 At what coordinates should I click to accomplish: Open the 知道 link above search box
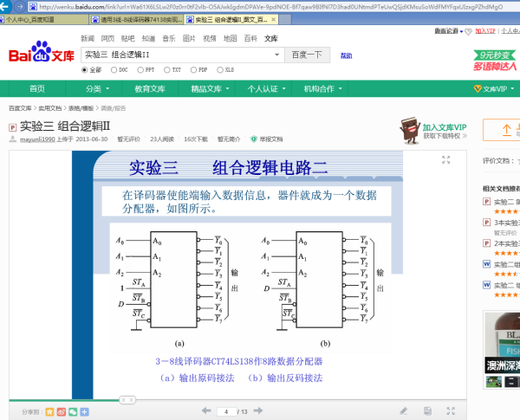coord(148,38)
